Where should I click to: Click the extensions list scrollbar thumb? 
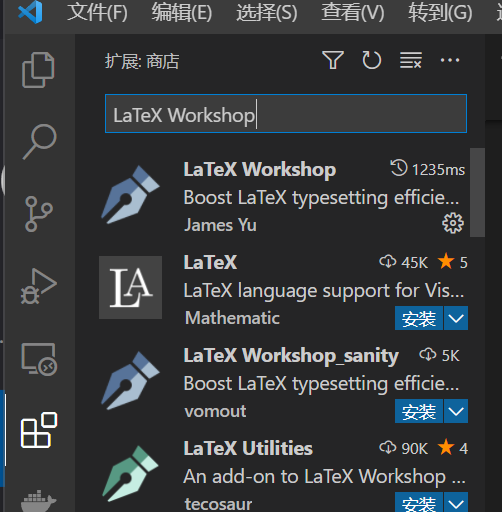[477, 193]
